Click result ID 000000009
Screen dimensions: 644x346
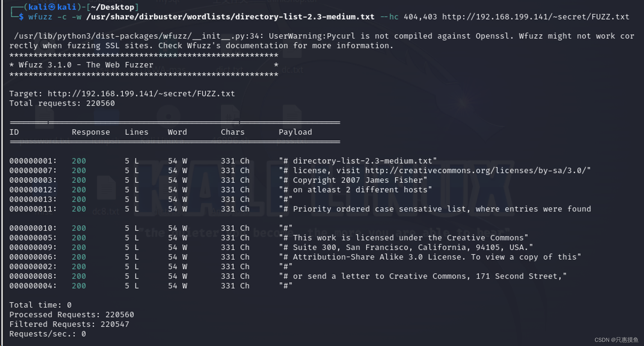(x=33, y=248)
